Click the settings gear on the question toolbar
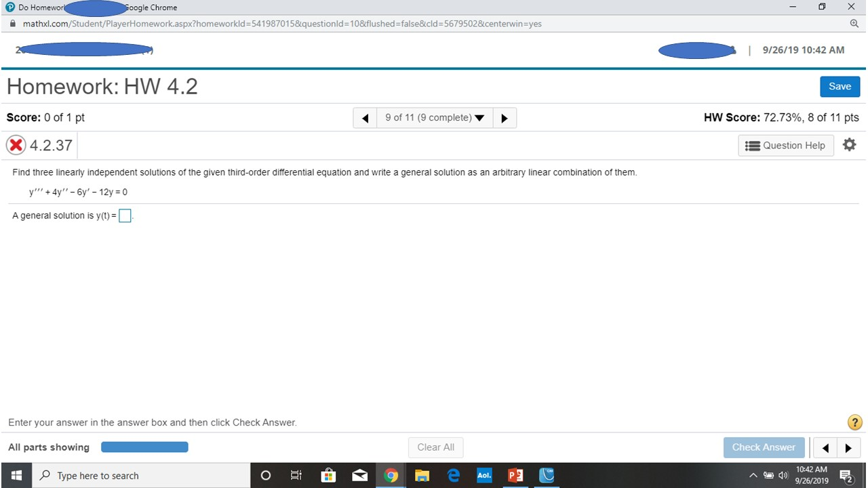The height and width of the screenshot is (488, 868). click(849, 144)
